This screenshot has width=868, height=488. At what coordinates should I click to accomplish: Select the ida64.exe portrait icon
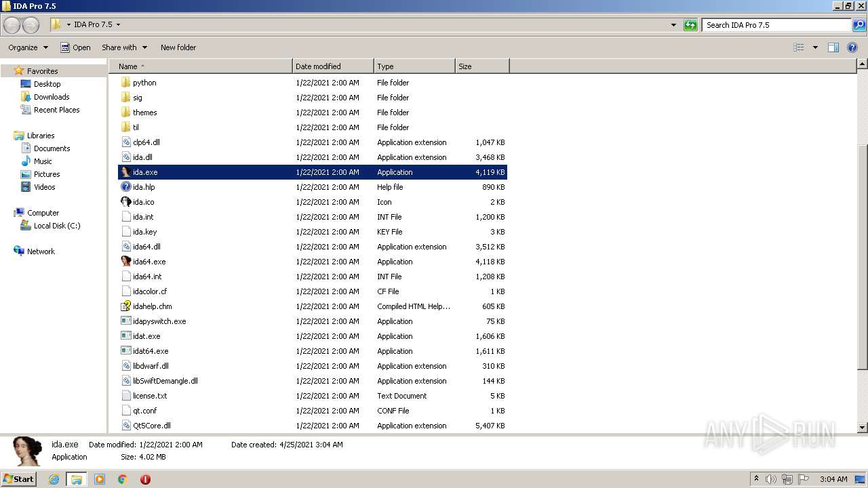coord(125,262)
